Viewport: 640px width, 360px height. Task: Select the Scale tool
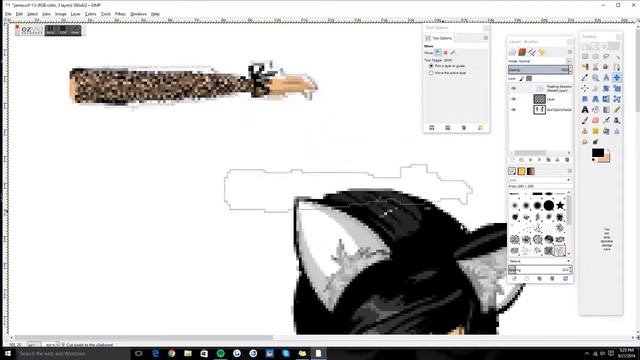[x=617, y=88]
